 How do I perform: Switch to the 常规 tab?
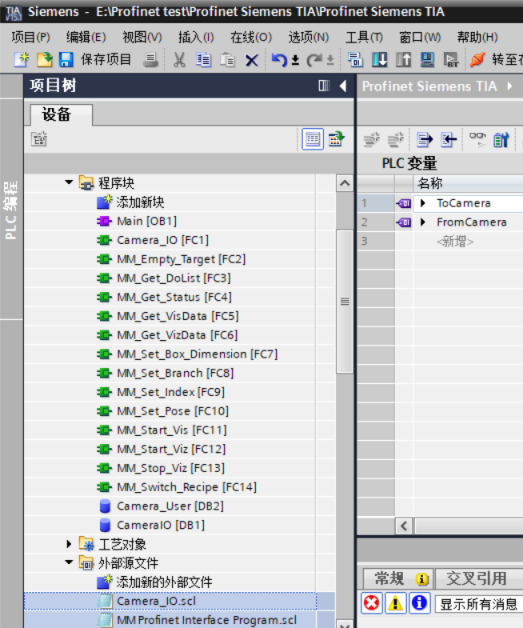(398, 579)
